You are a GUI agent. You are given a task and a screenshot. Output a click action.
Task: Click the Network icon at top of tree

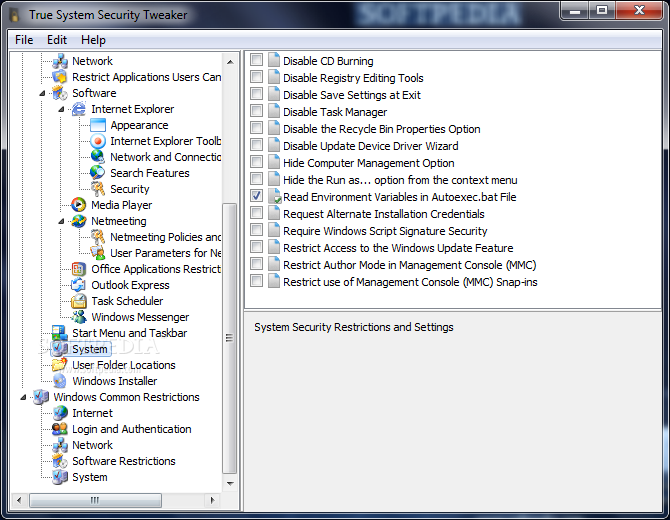[x=60, y=62]
